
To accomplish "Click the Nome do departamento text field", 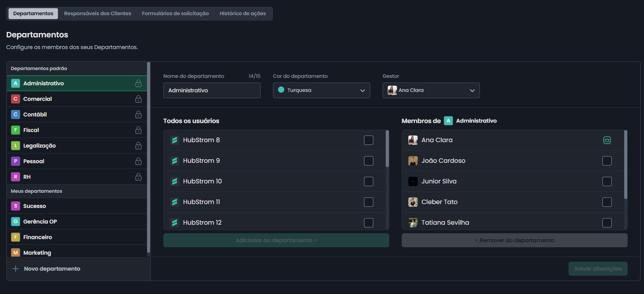I will (212, 90).
